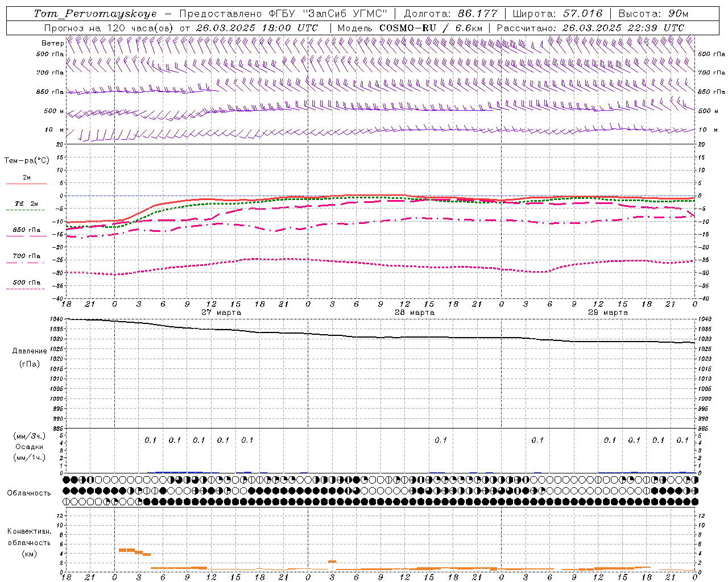Viewport: 728px width, 582px height.
Task: Click the Ветер panel label
Action: coord(53,43)
